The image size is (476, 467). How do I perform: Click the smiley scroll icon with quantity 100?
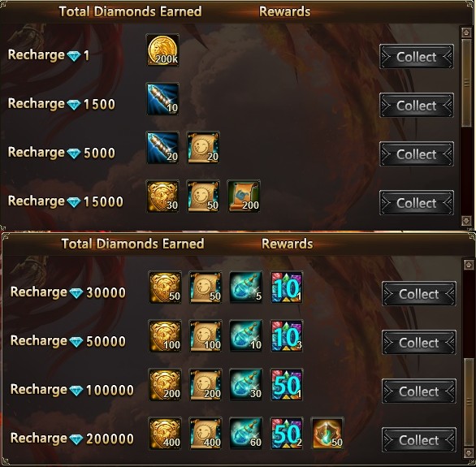tap(206, 336)
